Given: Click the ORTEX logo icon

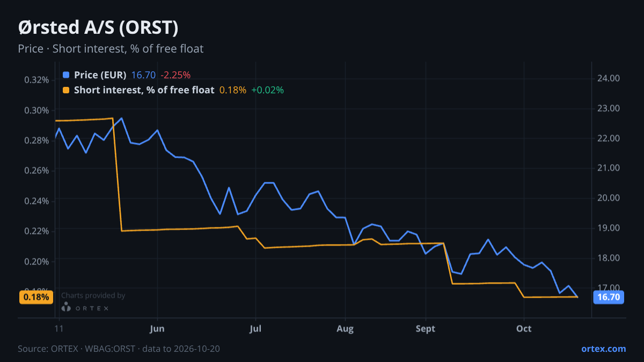Looking at the screenshot, I should point(66,307).
